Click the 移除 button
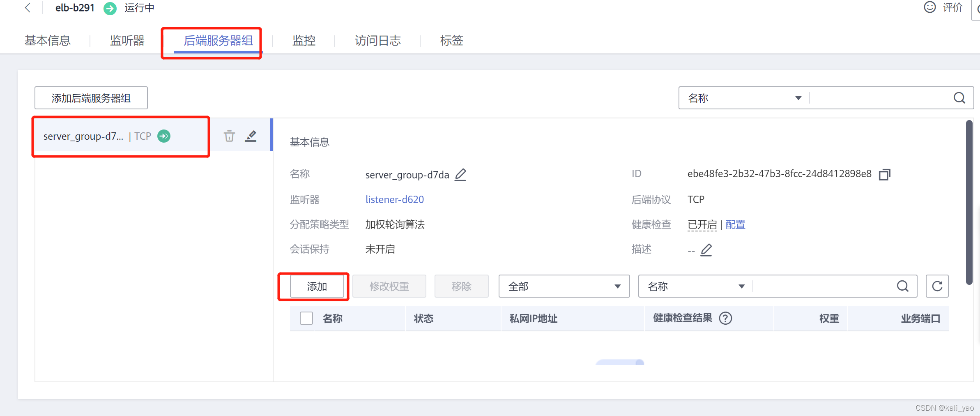Screen dimensions: 980x416 point(462,287)
